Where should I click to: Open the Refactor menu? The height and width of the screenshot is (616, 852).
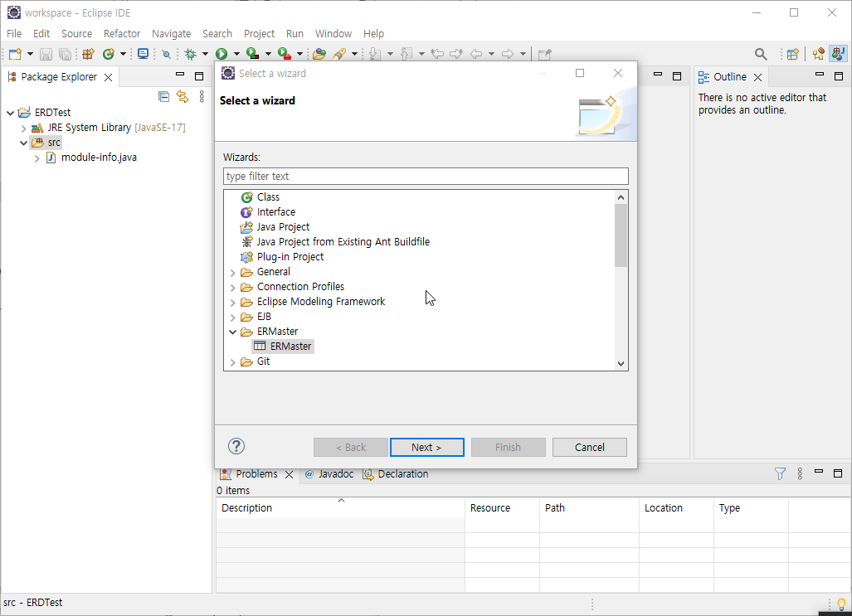click(x=122, y=34)
